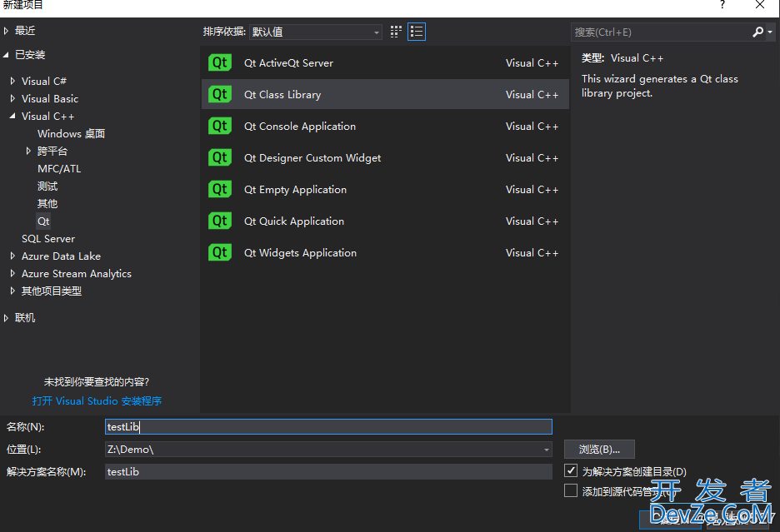Click the project name input field
This screenshot has height=532, width=780.
[328, 426]
